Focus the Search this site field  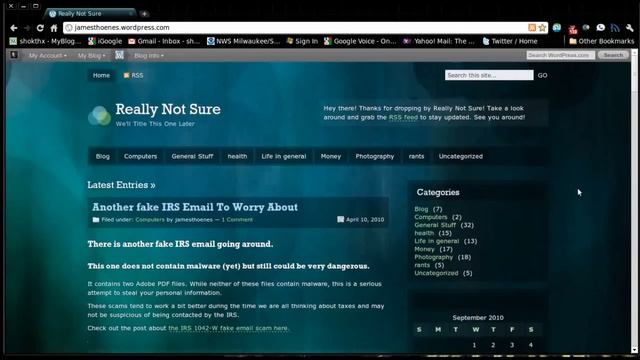489,75
